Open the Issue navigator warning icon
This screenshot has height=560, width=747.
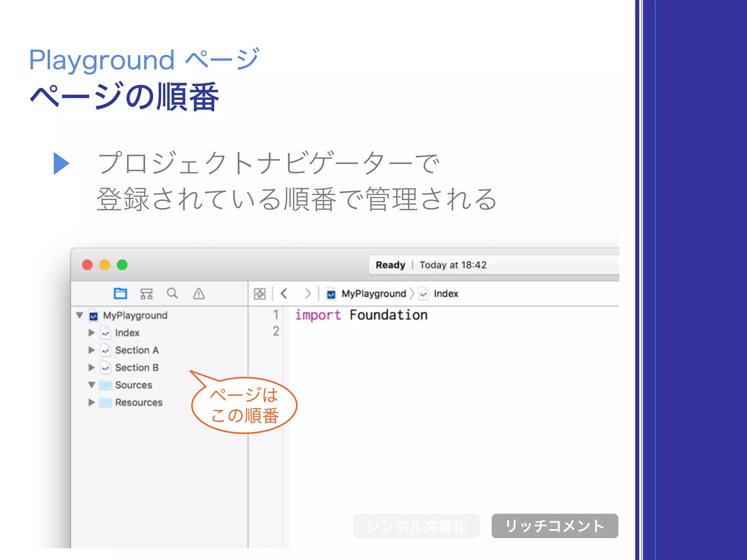(x=199, y=293)
